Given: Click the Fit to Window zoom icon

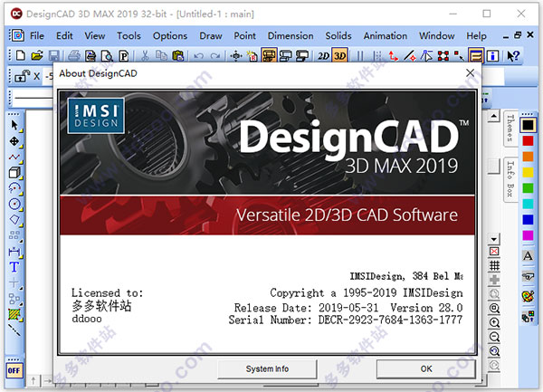Looking at the screenshot, I should (x=494, y=308).
